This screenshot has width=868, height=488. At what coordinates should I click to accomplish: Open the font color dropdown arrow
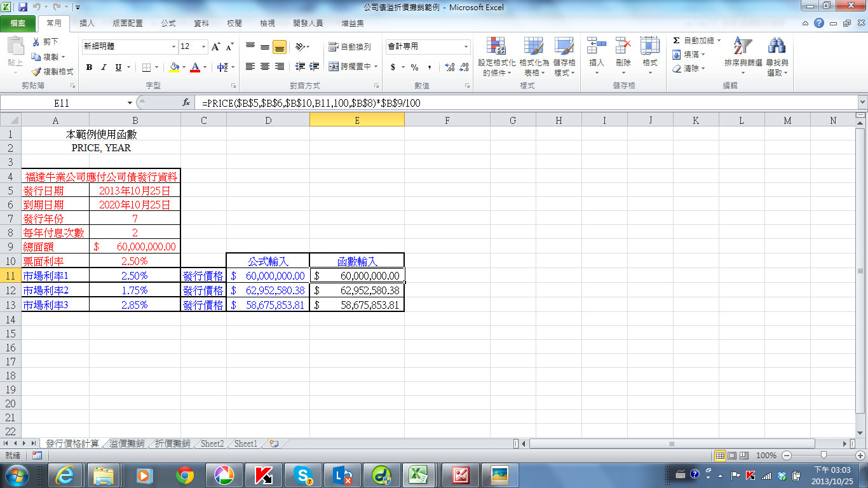[x=205, y=67]
